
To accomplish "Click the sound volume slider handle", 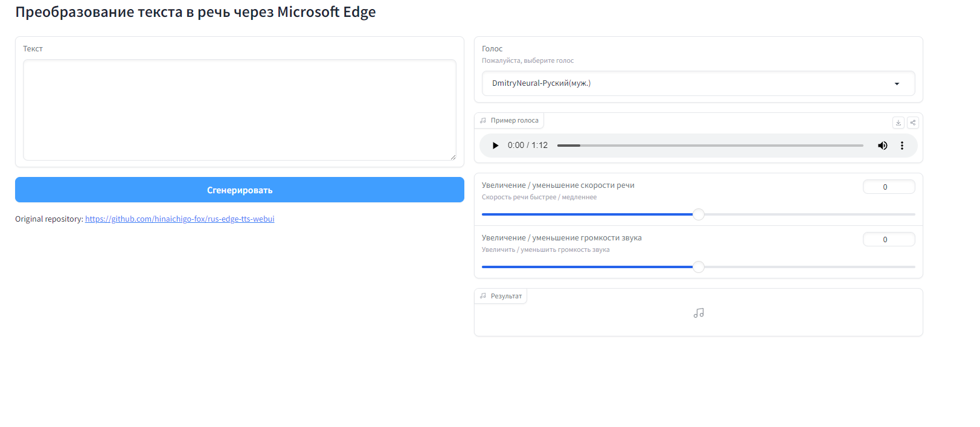I will click(x=699, y=267).
